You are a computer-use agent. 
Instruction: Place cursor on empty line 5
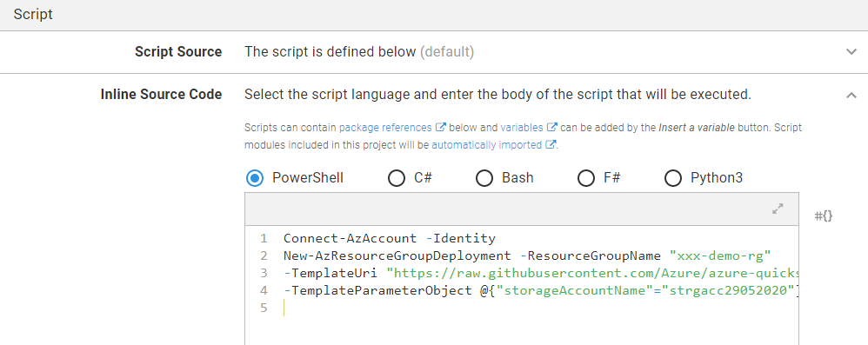(540, 308)
